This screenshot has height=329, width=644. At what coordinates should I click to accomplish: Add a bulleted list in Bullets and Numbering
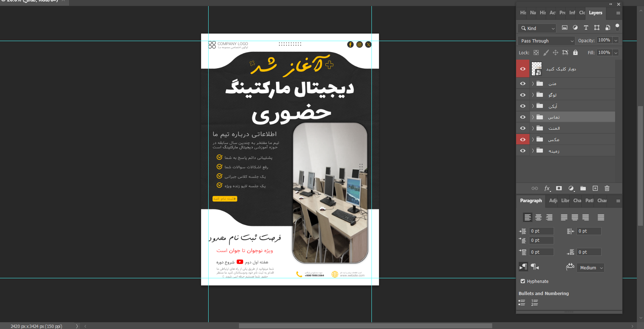pyautogui.click(x=522, y=303)
